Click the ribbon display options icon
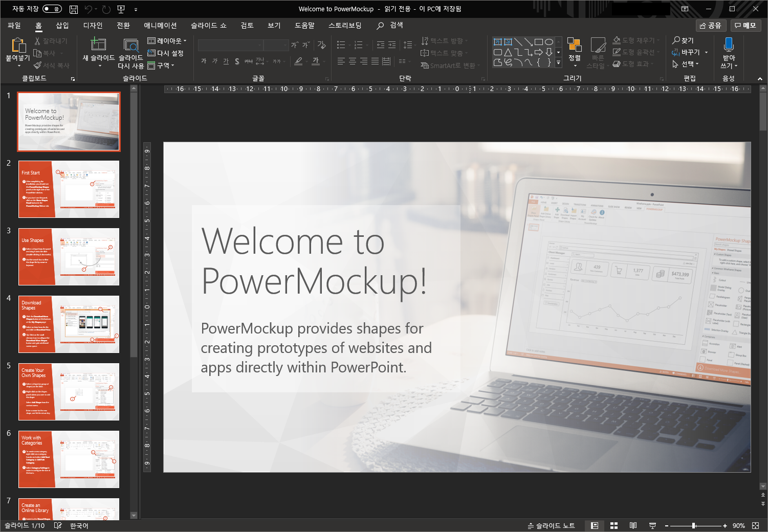768x532 pixels. pyautogui.click(x=685, y=9)
